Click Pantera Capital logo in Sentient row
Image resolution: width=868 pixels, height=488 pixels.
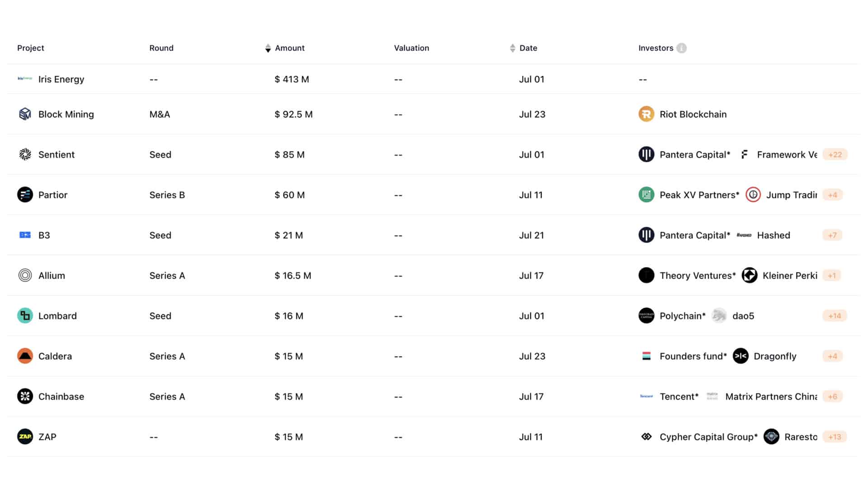[646, 155]
